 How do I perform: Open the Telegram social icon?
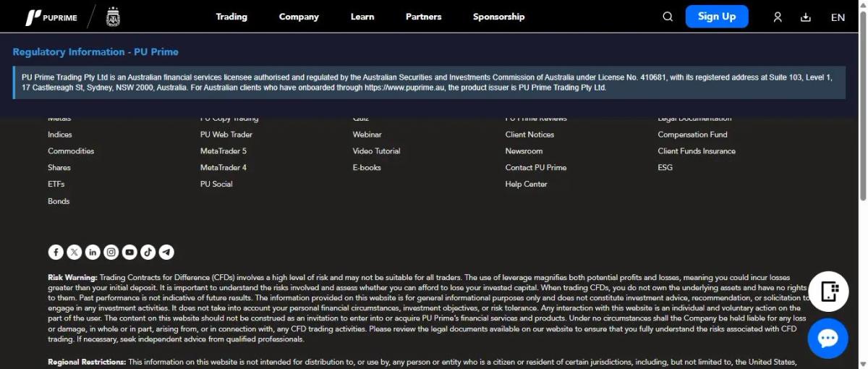(x=166, y=252)
